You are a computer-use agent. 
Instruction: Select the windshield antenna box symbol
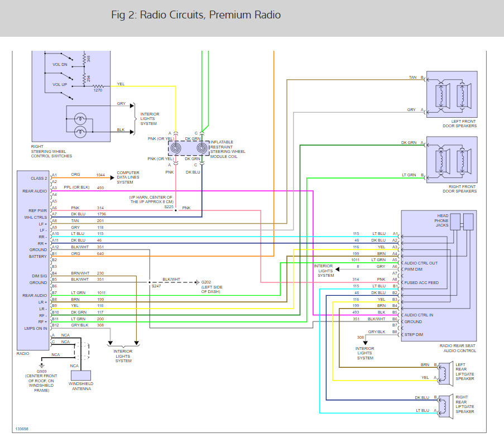pos(81,376)
